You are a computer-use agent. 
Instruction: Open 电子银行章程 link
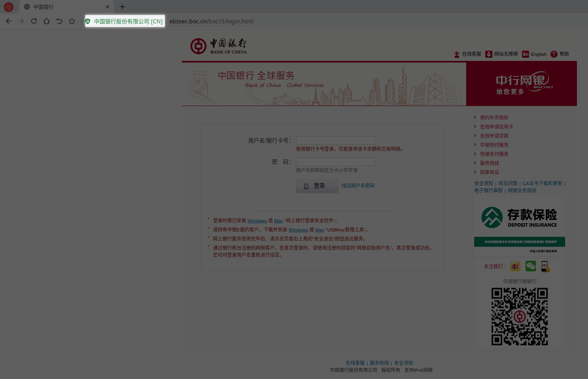point(488,190)
